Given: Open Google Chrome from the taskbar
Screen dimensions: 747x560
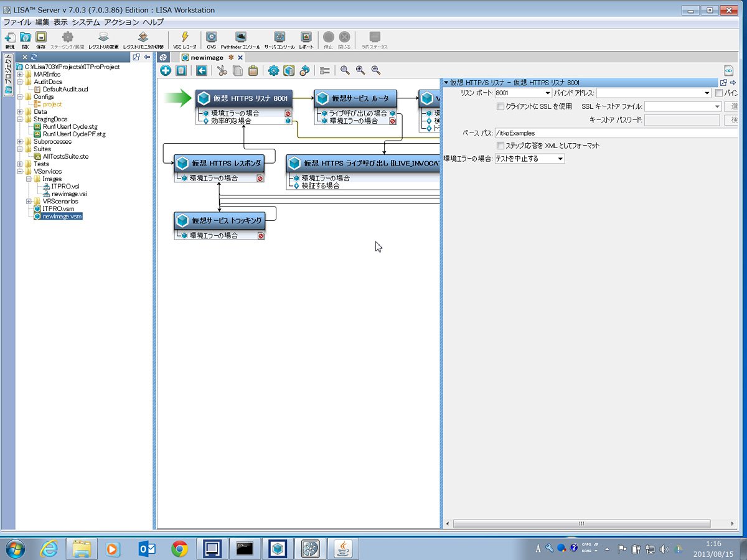Looking at the screenshot, I should [x=180, y=548].
